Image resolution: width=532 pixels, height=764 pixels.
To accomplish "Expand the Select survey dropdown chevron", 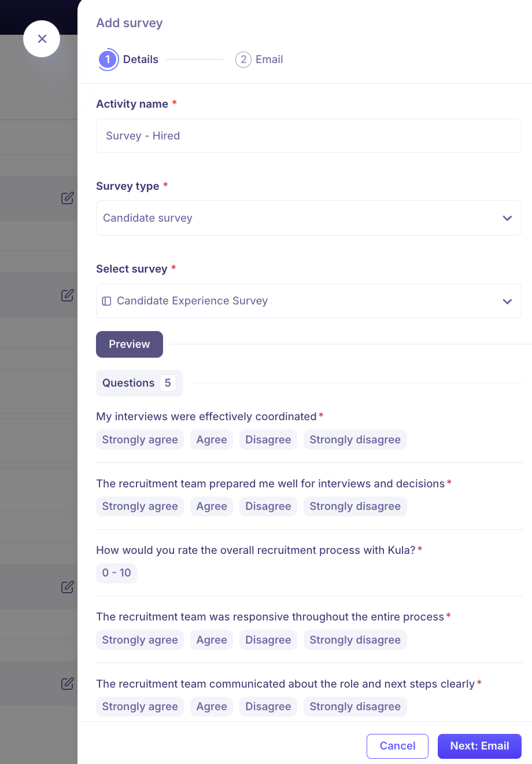I will pyautogui.click(x=507, y=301).
